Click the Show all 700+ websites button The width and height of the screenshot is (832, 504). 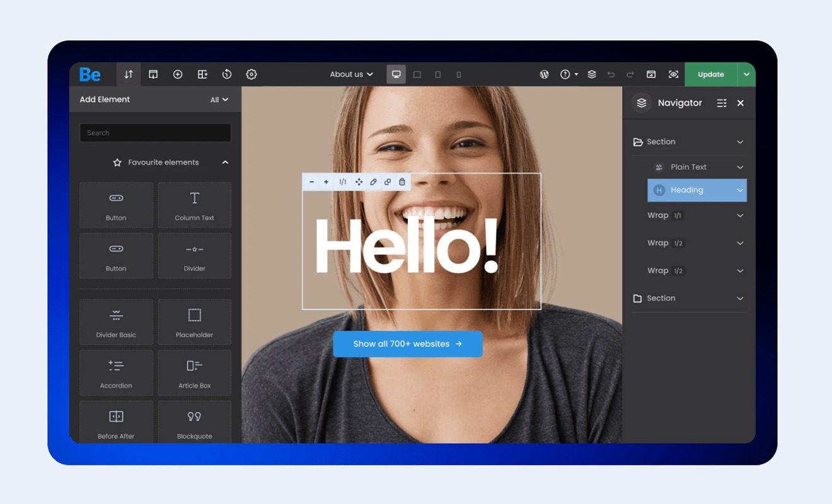point(408,344)
